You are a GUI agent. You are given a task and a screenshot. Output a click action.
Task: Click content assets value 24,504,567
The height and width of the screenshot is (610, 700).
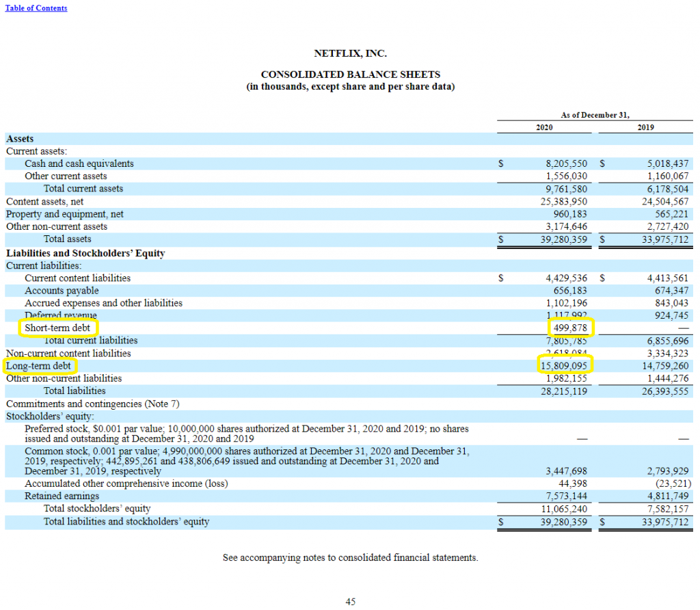665,202
